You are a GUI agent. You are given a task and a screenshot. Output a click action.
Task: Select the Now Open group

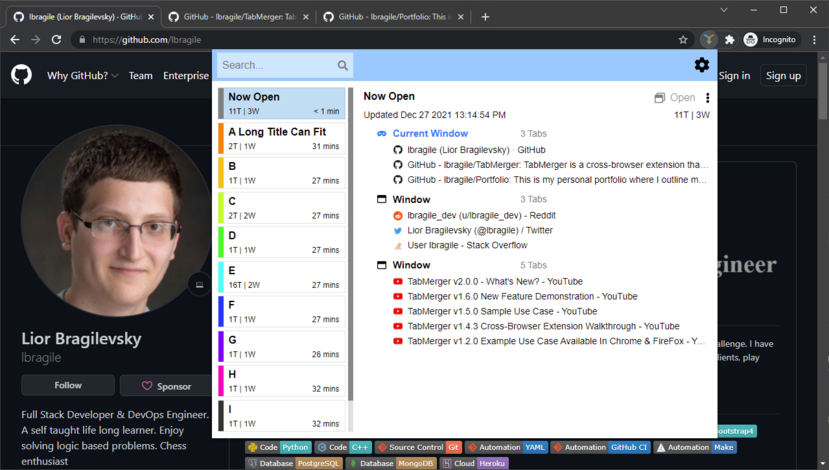(282, 103)
